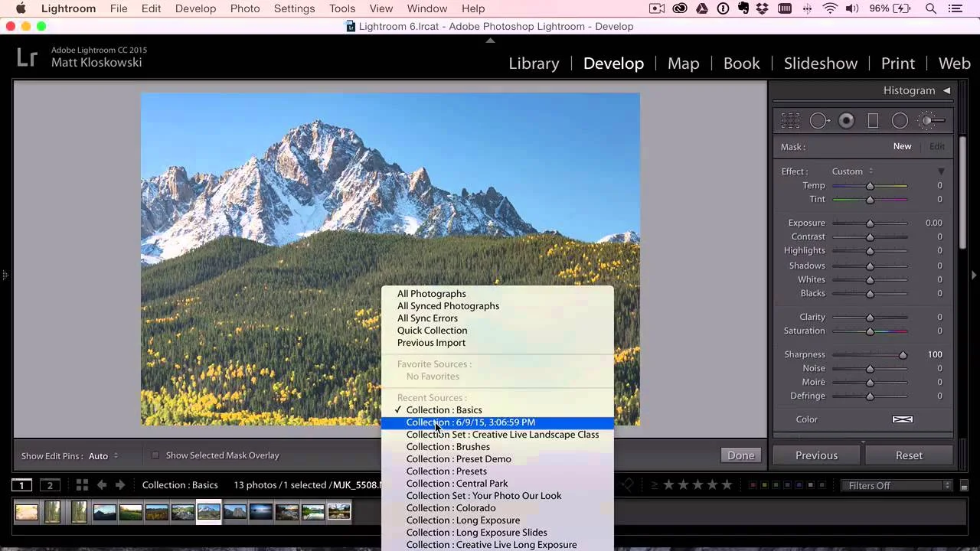980x551 pixels.
Task: Activate the Graduated Filter tool
Action: tap(874, 120)
